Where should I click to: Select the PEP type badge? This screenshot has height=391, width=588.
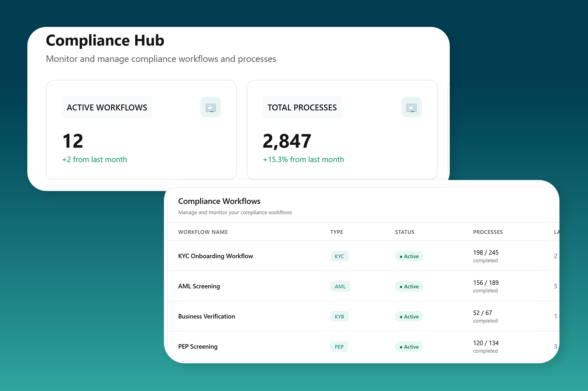tap(339, 346)
